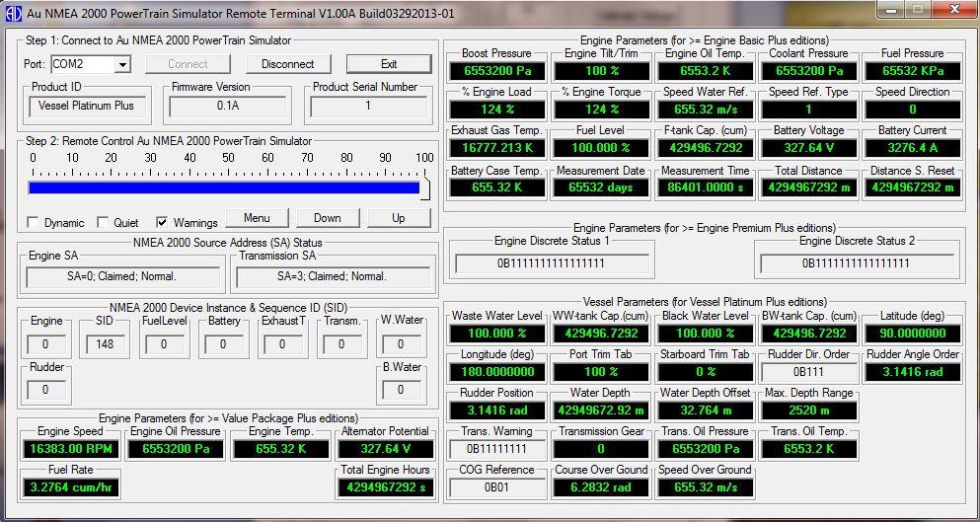Minimize the Remote Terminal window
980x522 pixels.
(890, 10)
